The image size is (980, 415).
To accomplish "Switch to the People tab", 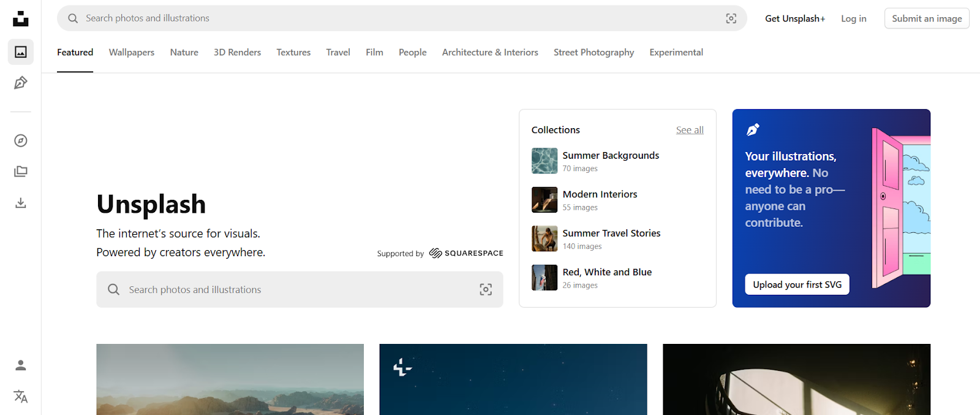I will [x=413, y=52].
